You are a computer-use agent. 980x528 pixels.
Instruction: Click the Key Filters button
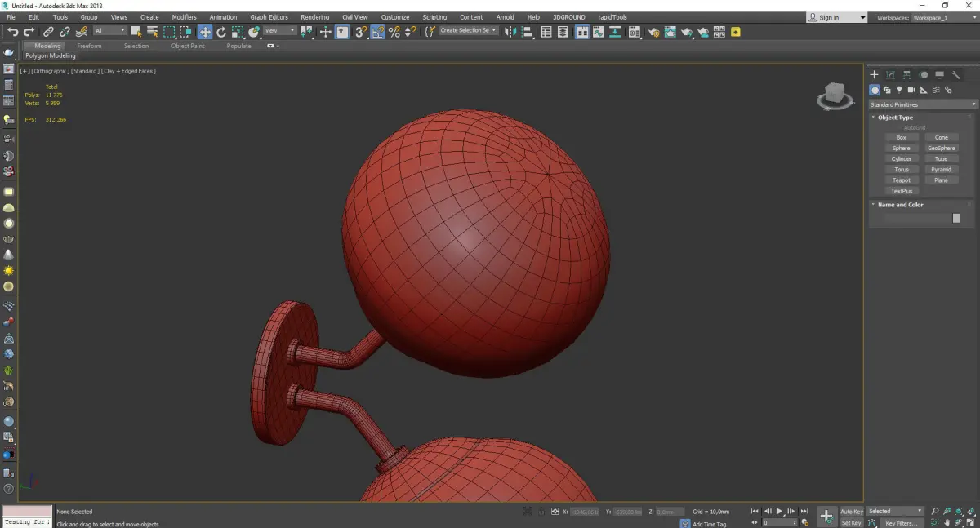(x=901, y=523)
